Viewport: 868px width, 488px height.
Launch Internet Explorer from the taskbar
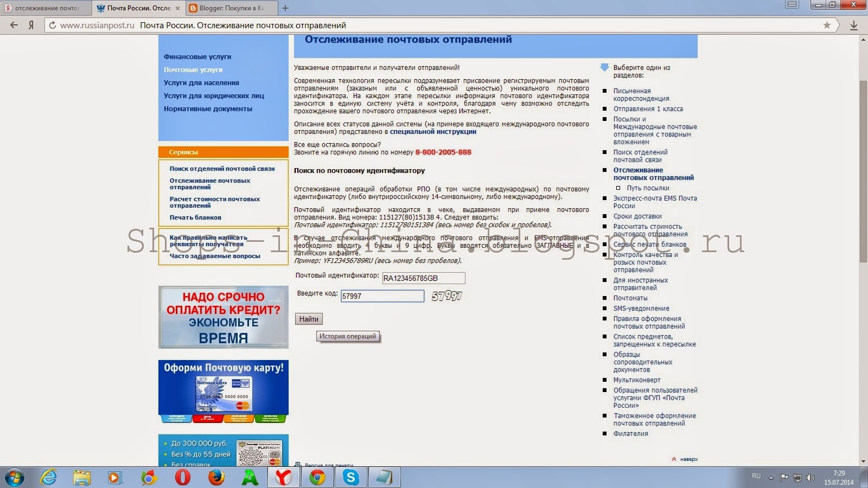click(49, 477)
